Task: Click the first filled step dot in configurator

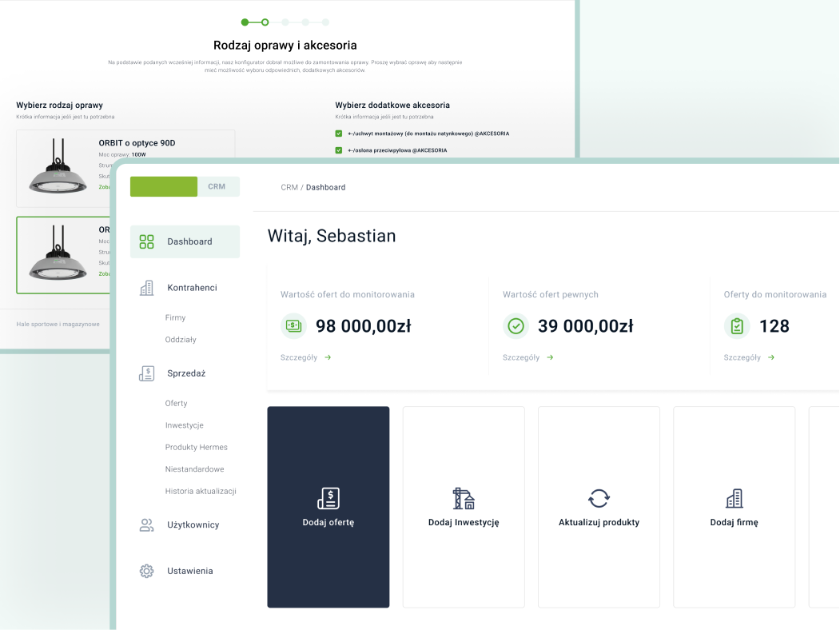Action: (x=245, y=22)
